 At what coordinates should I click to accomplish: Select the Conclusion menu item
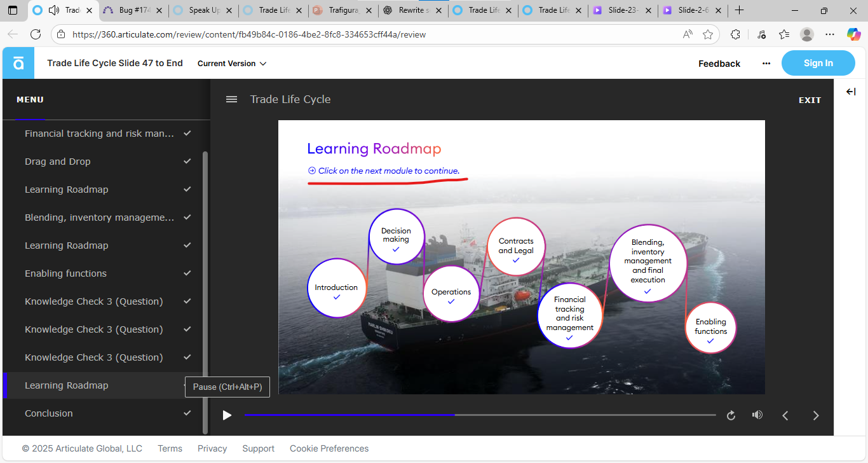coord(49,413)
